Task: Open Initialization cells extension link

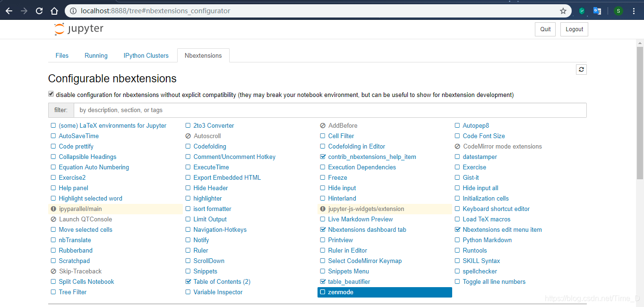Action: click(x=486, y=198)
